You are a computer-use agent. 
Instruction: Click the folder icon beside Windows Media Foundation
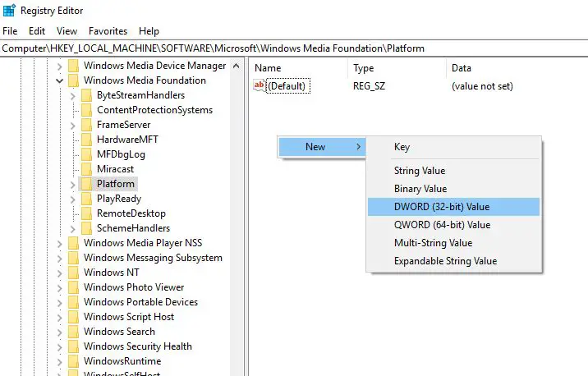[73, 80]
